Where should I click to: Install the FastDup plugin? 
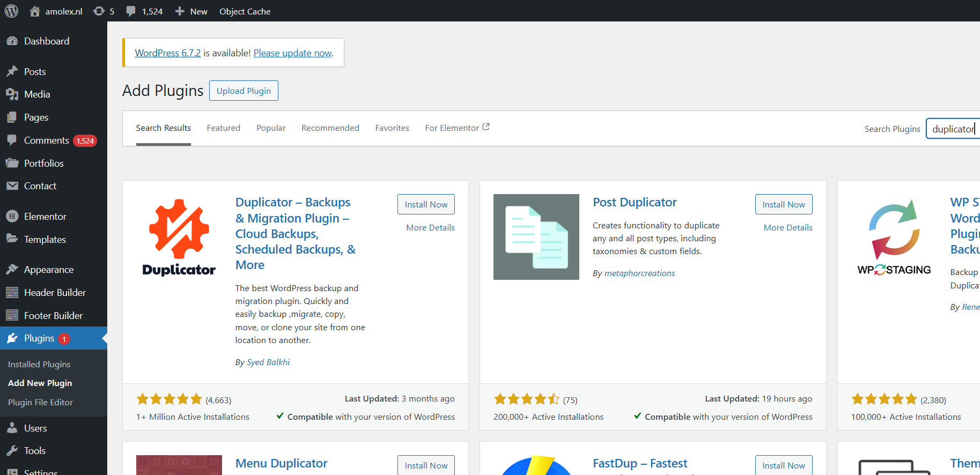click(x=784, y=465)
